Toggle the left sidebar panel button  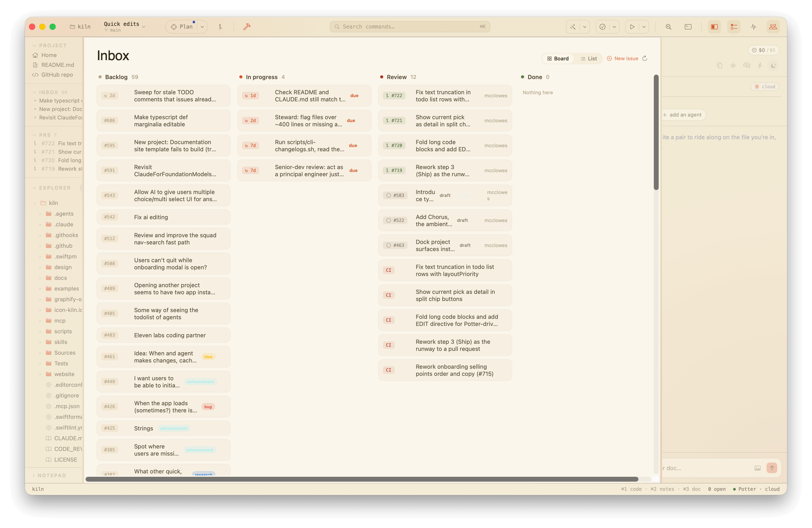pos(714,27)
